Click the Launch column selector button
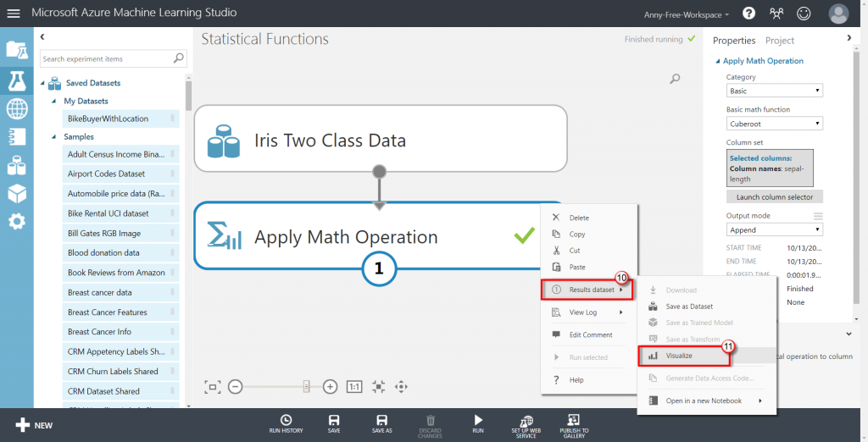 pos(775,197)
